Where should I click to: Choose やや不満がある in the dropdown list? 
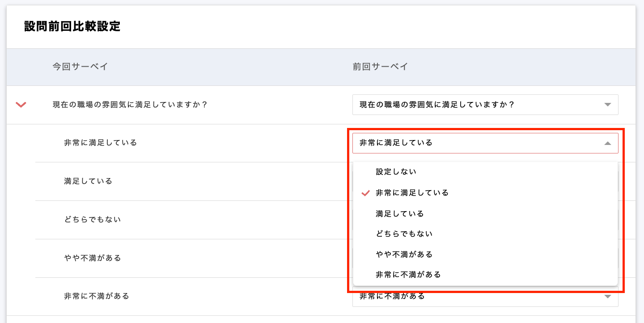[404, 255]
